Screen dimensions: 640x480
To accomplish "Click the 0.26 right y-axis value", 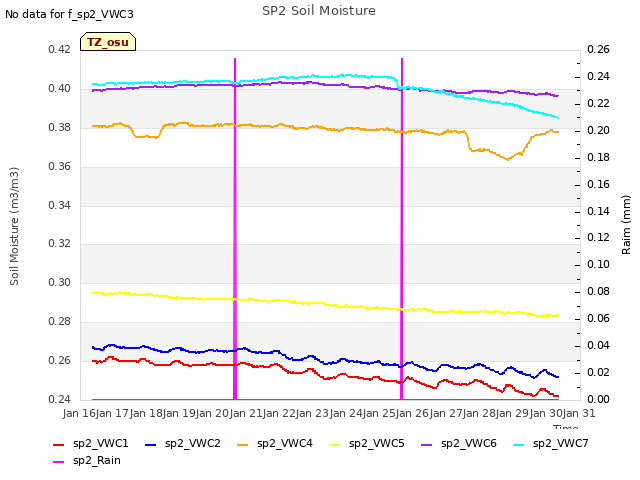I will click(598, 49).
